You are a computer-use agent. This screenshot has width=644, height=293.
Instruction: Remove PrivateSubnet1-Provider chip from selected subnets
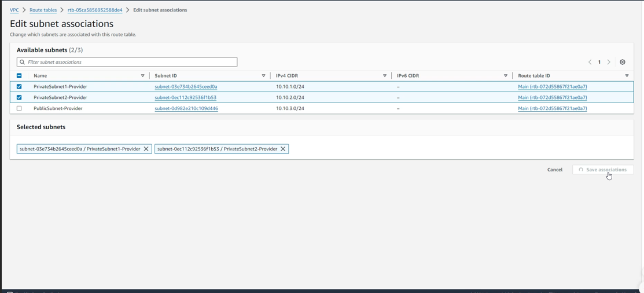pyautogui.click(x=146, y=149)
